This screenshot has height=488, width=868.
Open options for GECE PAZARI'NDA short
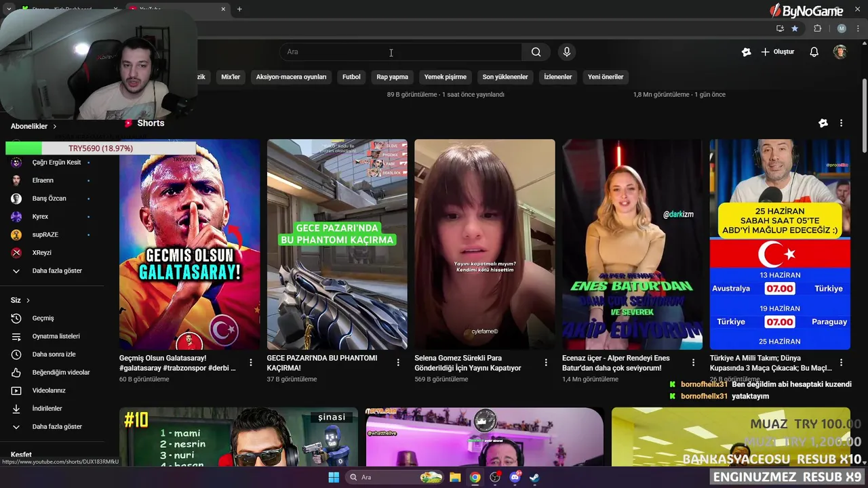(x=398, y=363)
